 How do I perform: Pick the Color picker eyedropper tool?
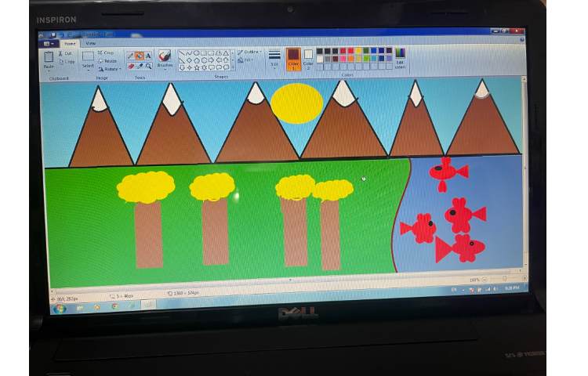click(140, 66)
